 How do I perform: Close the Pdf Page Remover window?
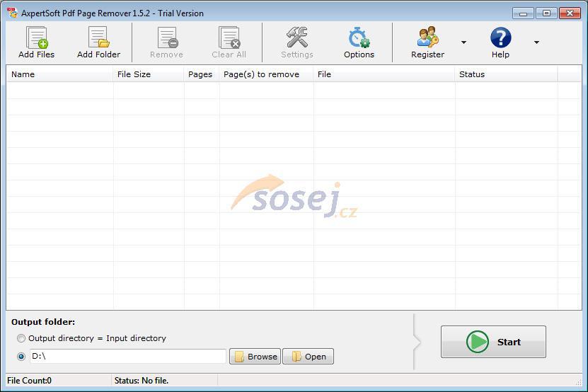[x=570, y=13]
